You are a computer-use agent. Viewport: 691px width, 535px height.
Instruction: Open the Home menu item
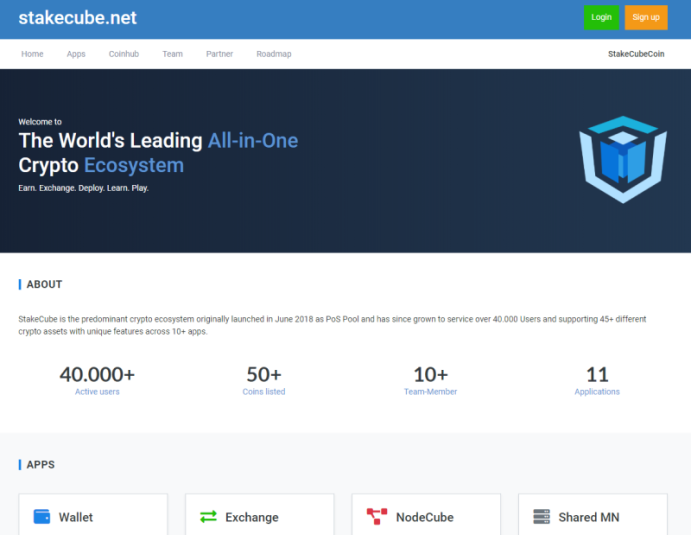tap(32, 54)
